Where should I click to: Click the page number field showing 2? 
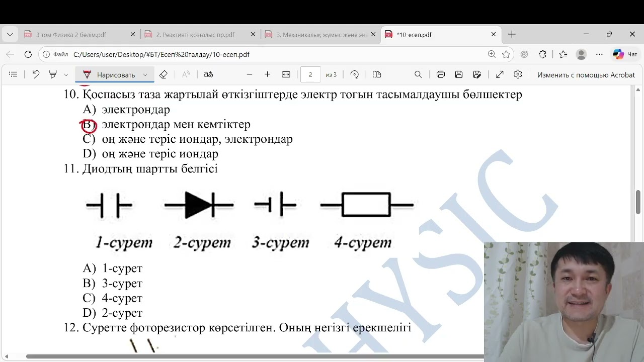point(310,74)
